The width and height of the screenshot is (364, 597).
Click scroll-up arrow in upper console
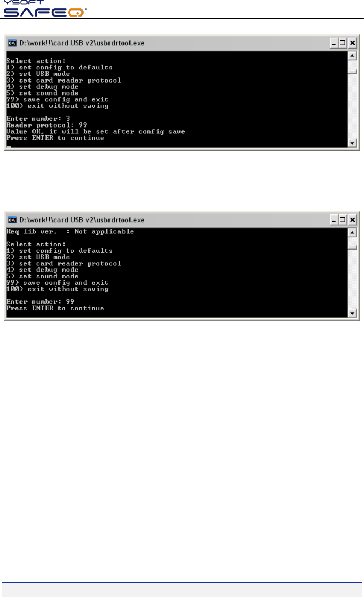(x=353, y=56)
